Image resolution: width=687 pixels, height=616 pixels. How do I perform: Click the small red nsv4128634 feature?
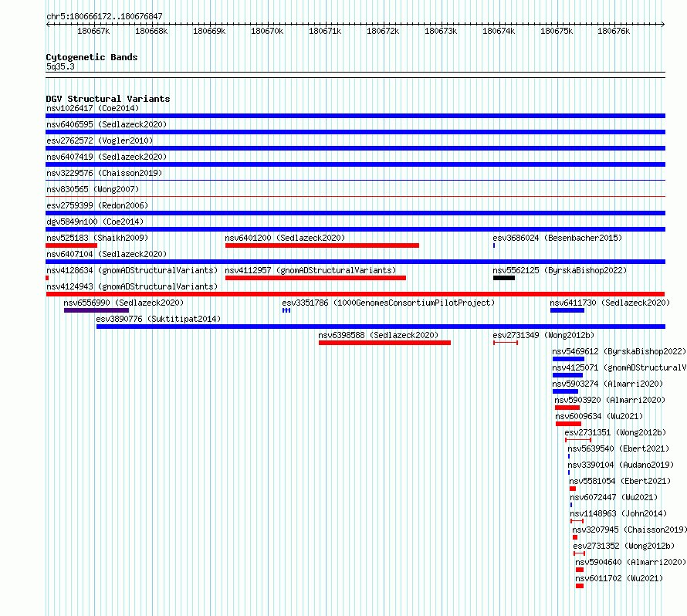[x=47, y=278]
